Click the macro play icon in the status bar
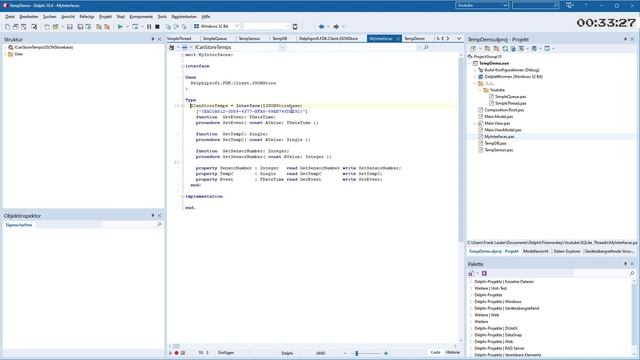Image resolution: width=640 pixels, height=360 pixels. click(171, 353)
